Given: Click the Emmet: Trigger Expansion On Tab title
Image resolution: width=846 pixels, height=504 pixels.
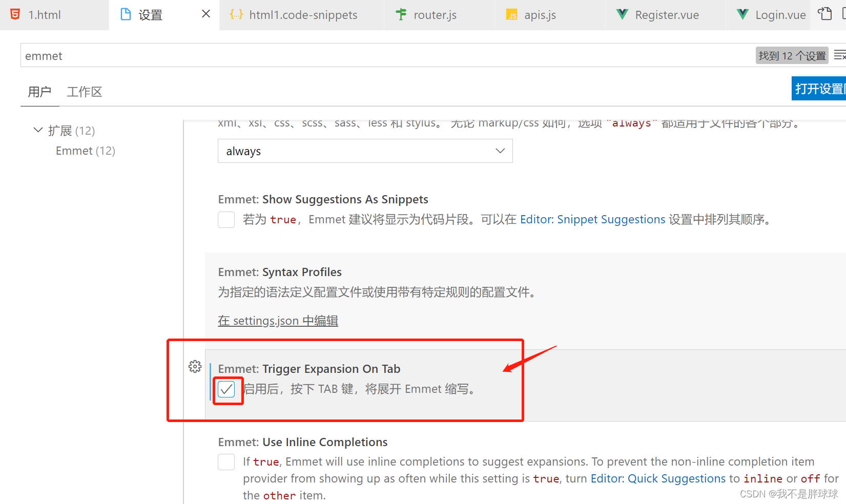Looking at the screenshot, I should pos(309,369).
